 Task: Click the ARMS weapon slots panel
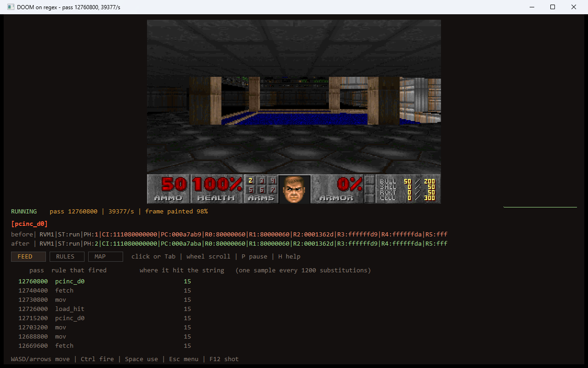pyautogui.click(x=261, y=189)
